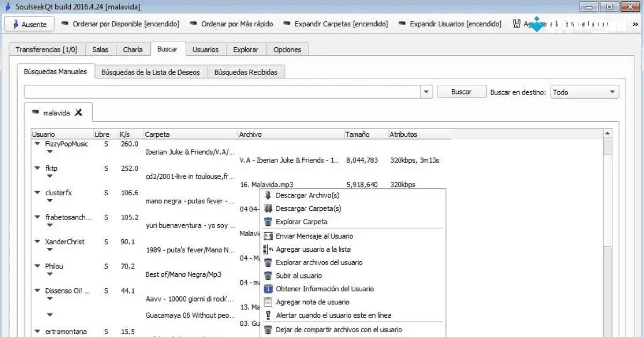Click the "Buscar" button
Screen dimensions: 644x337
pyautogui.click(x=461, y=91)
